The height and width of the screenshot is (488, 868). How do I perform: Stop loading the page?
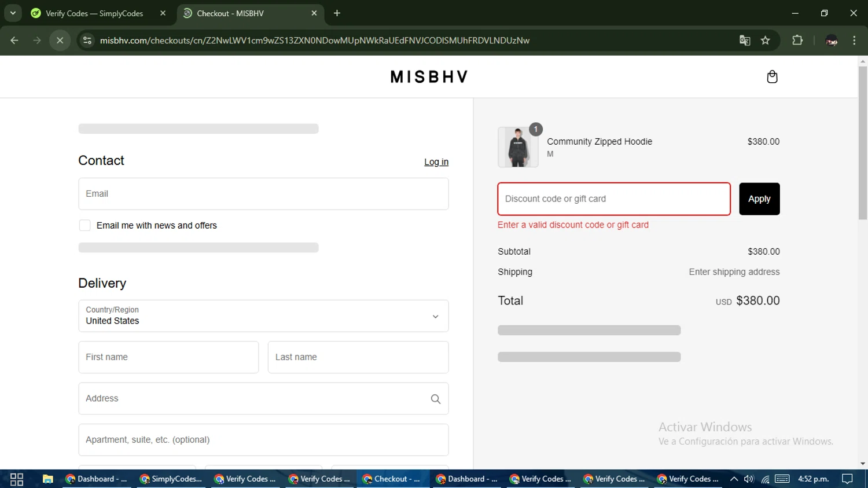coord(60,41)
